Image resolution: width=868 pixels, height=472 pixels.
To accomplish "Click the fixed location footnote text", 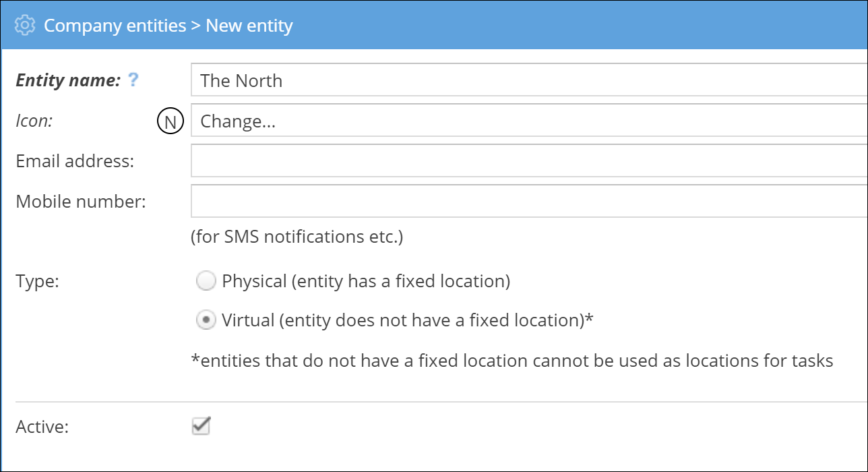I will (512, 361).
